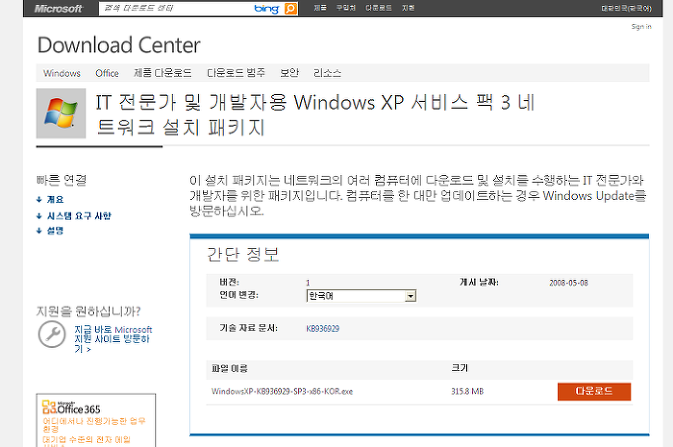Click the wrench support icon
The image size is (673, 447).
pyautogui.click(x=52, y=334)
